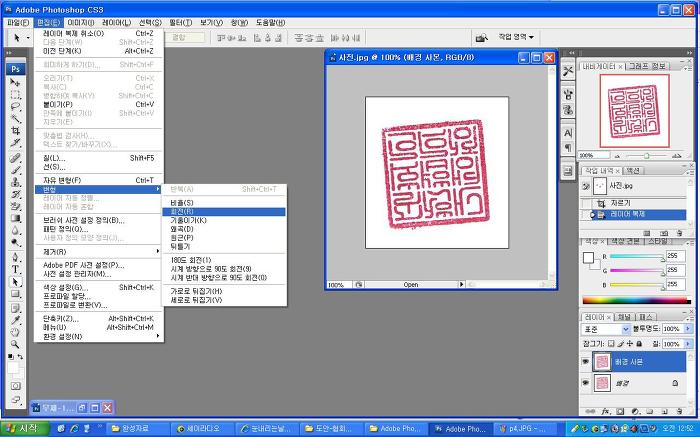Hide the 배경 layer
The height and width of the screenshot is (437, 700).
[585, 383]
